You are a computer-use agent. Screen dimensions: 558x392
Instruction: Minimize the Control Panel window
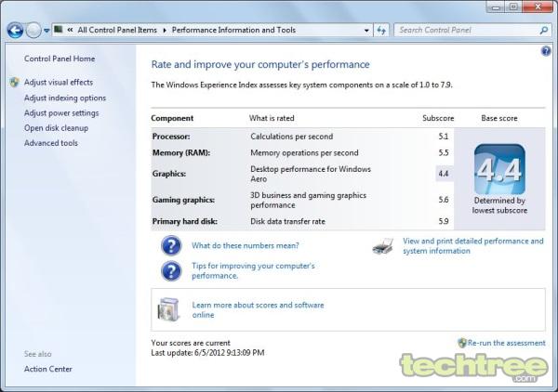point(496,7)
